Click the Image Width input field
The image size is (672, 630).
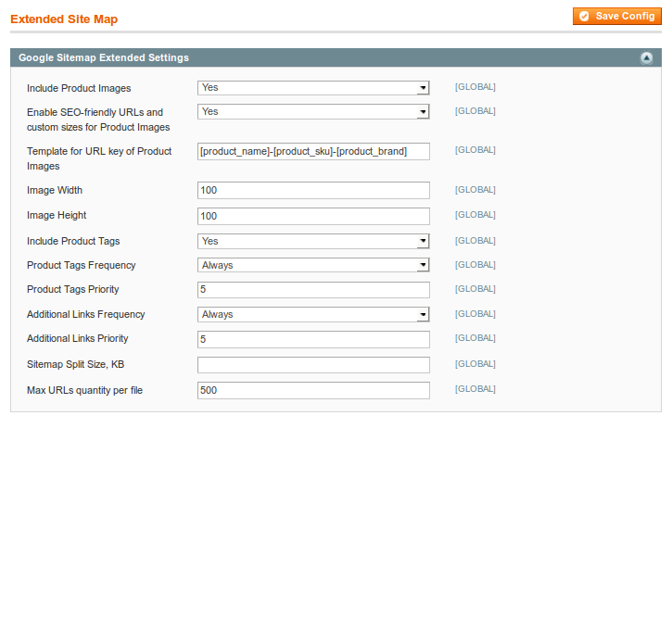tap(313, 191)
